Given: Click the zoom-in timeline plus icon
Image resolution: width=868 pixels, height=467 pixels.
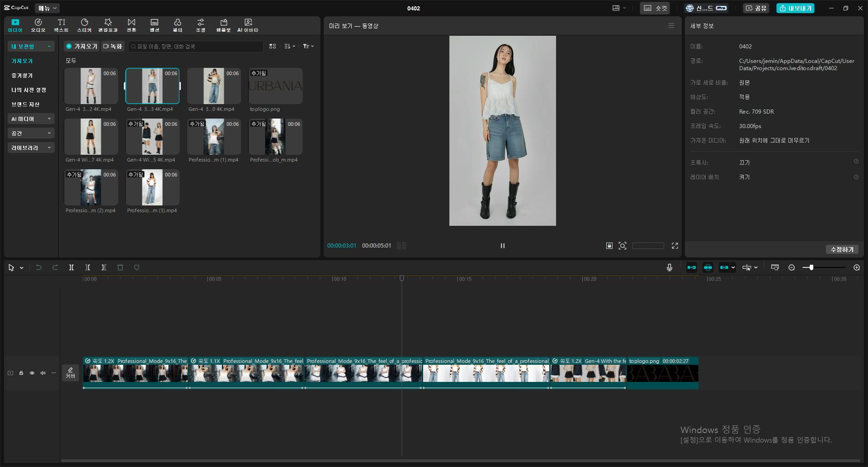Looking at the screenshot, I should (856, 268).
